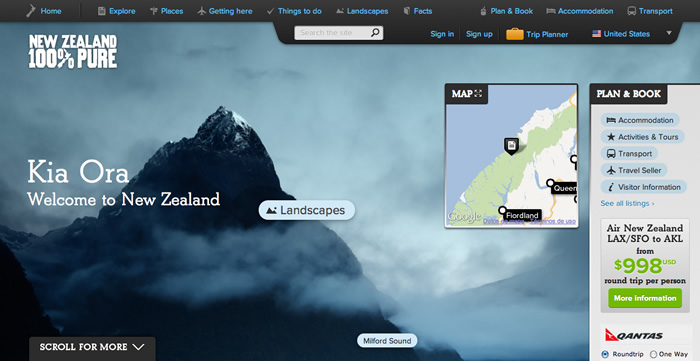The height and width of the screenshot is (361, 700).
Task: Click the search magnifier icon
Action: pos(375,33)
